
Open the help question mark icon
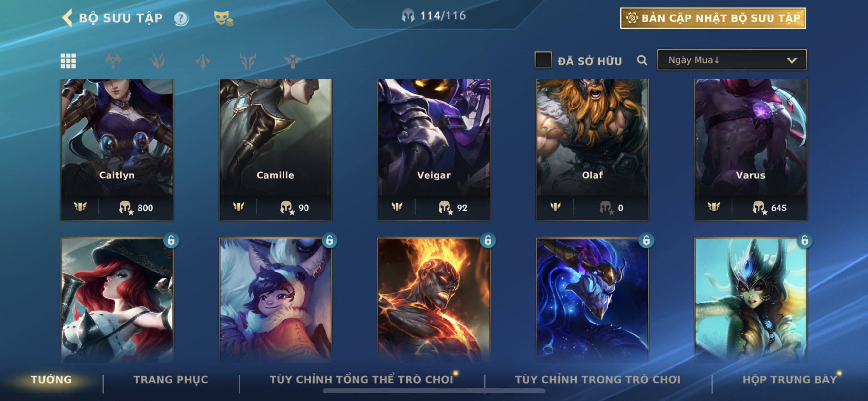point(181,18)
